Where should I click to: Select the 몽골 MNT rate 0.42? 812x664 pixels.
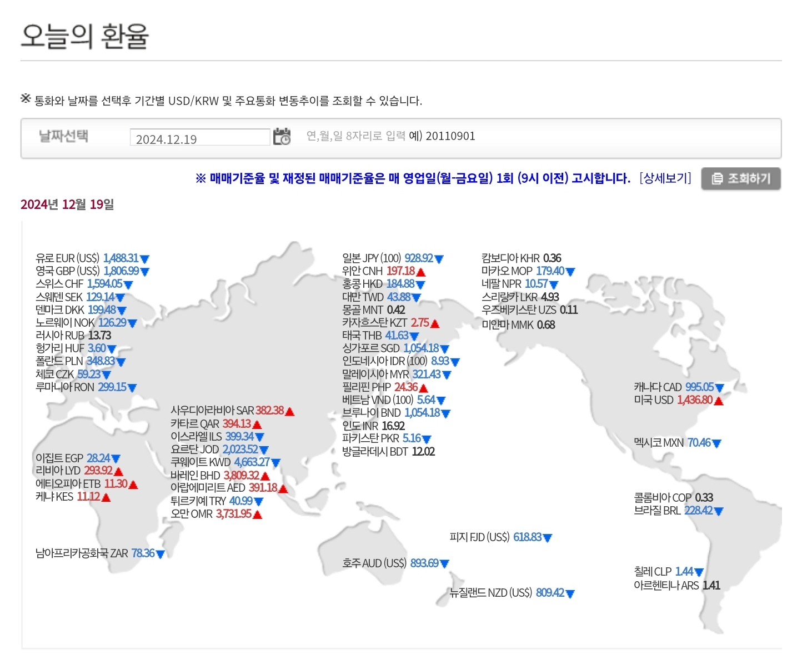click(x=396, y=310)
